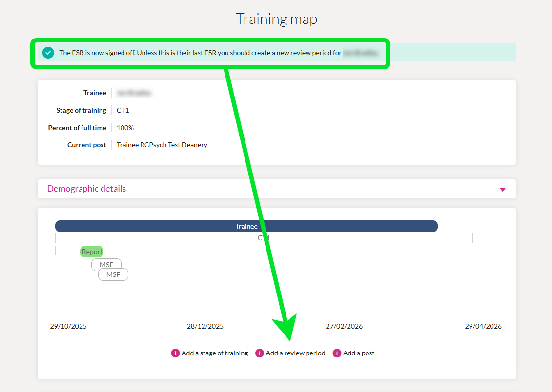Click the plus icon beside Add a stage of training
The image size is (552, 392).
point(175,353)
